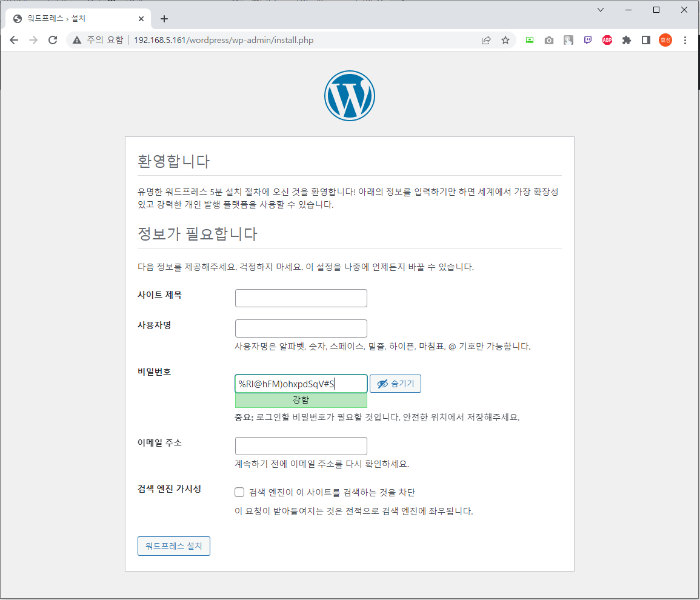Click the 워드프레스 설치 button
This screenshot has width=700, height=600.
tap(174, 546)
